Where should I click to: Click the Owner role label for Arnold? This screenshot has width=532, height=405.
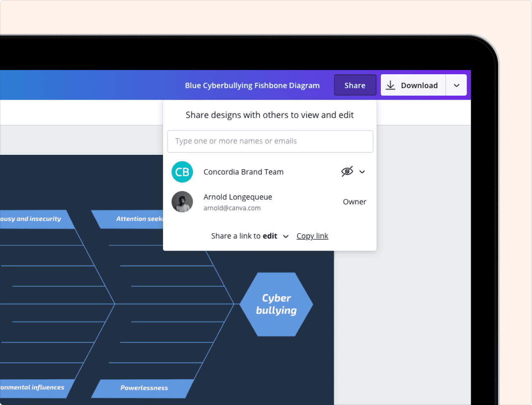pyautogui.click(x=355, y=202)
